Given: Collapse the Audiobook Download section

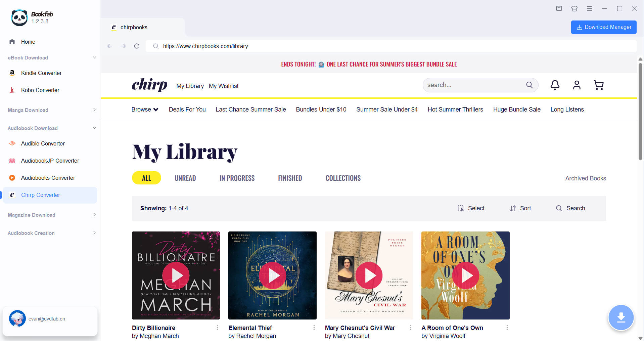Looking at the screenshot, I should coord(94,128).
